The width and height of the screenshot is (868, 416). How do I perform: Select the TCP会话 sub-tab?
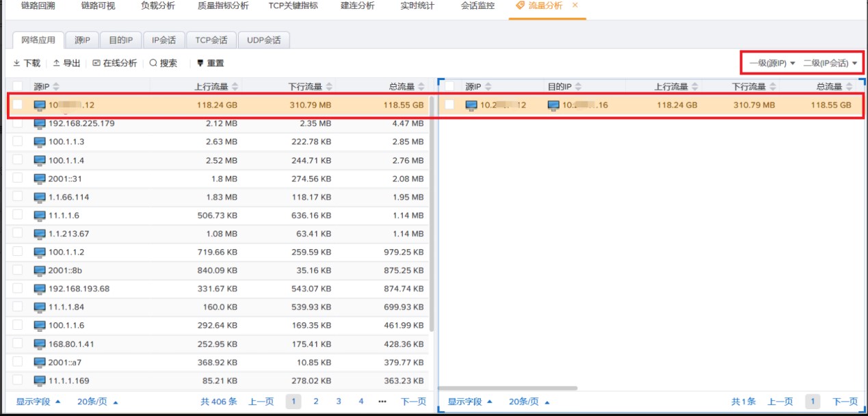[x=211, y=40]
